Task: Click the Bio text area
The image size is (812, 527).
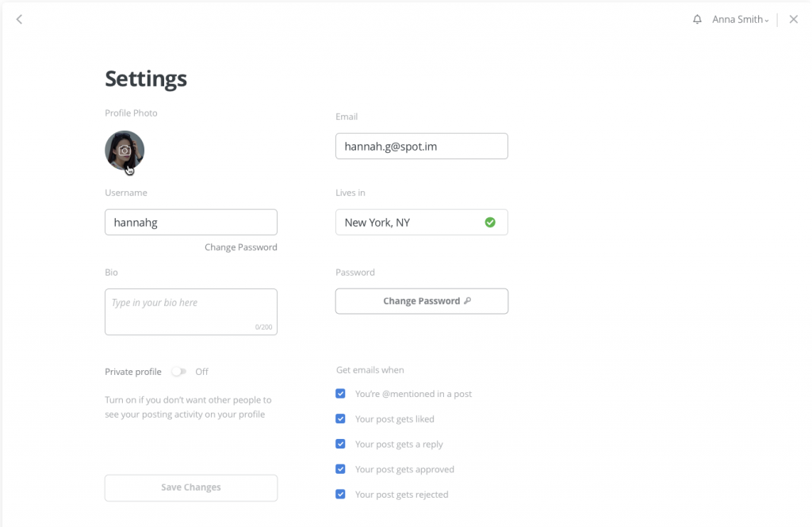Action: [191, 311]
